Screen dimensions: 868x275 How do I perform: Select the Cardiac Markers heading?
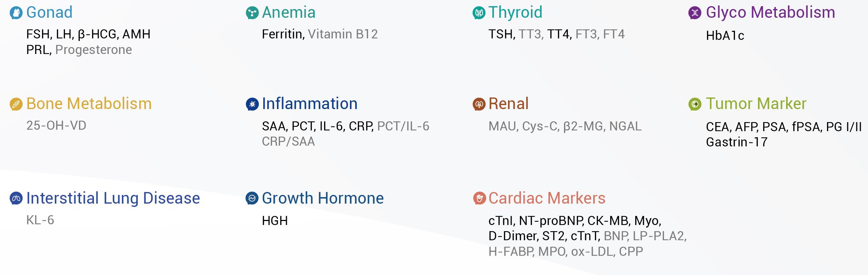click(547, 198)
